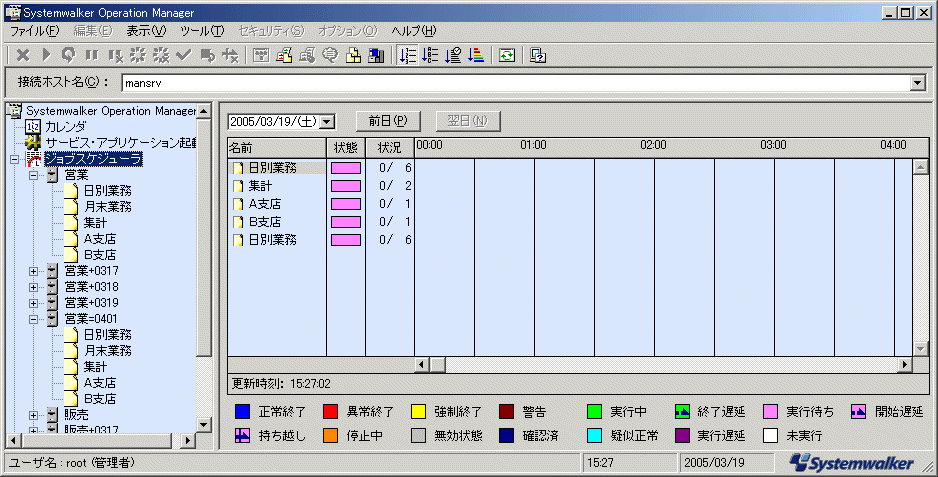Screen dimensions: 938x477
Task: Click the 状態 column header
Action: tap(346, 147)
